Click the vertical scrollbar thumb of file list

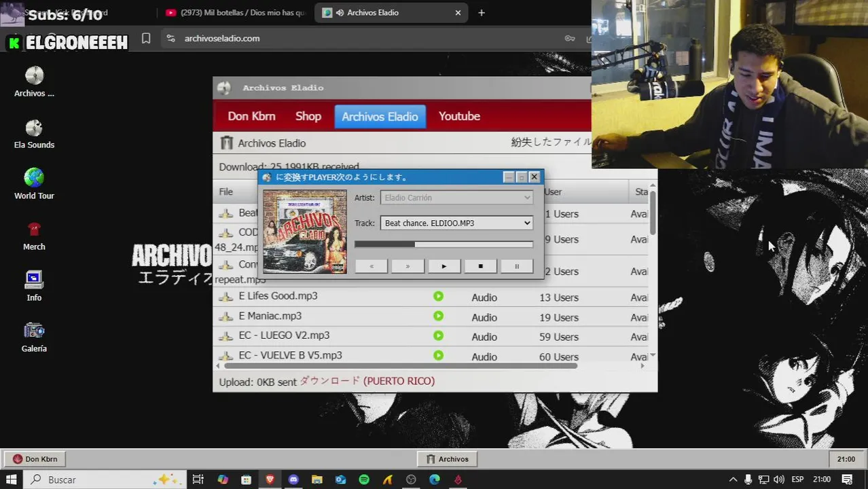click(x=653, y=213)
